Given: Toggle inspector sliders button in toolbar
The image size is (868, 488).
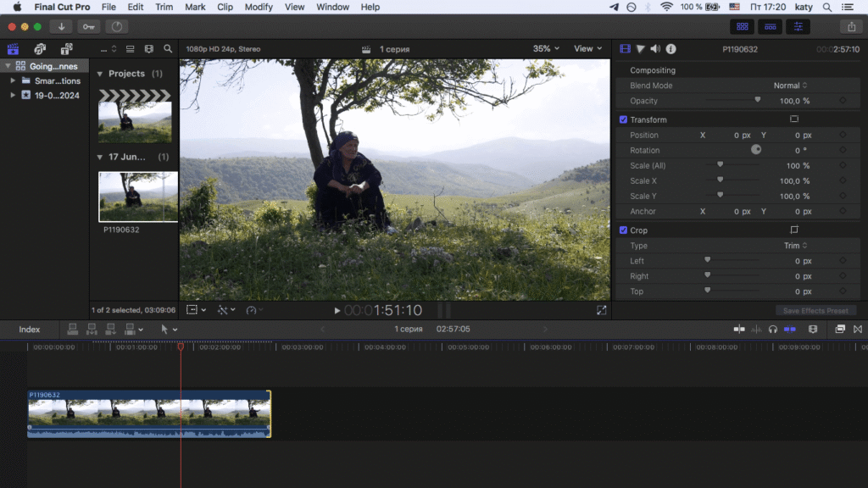Looking at the screenshot, I should (x=798, y=26).
